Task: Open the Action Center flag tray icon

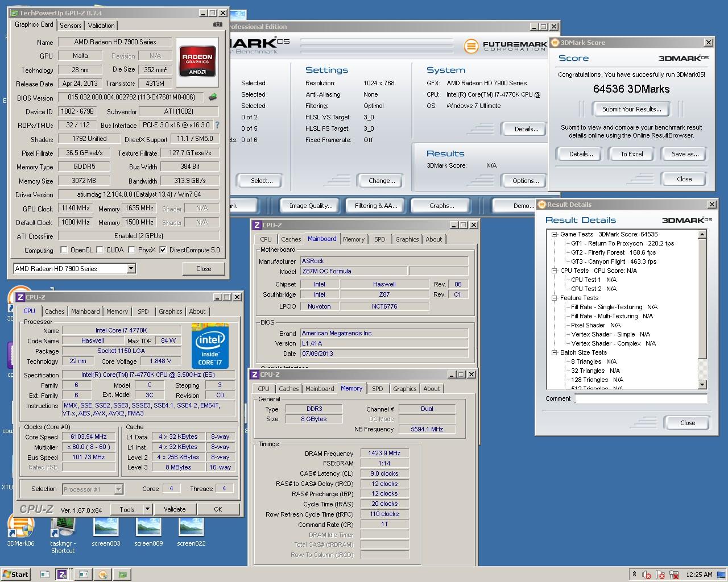Action: (x=660, y=575)
